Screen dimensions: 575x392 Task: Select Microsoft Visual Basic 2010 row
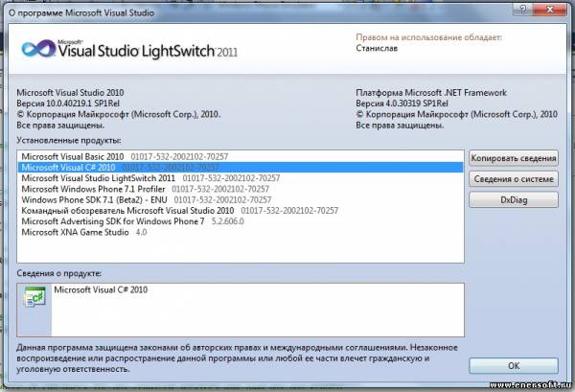[241, 156]
